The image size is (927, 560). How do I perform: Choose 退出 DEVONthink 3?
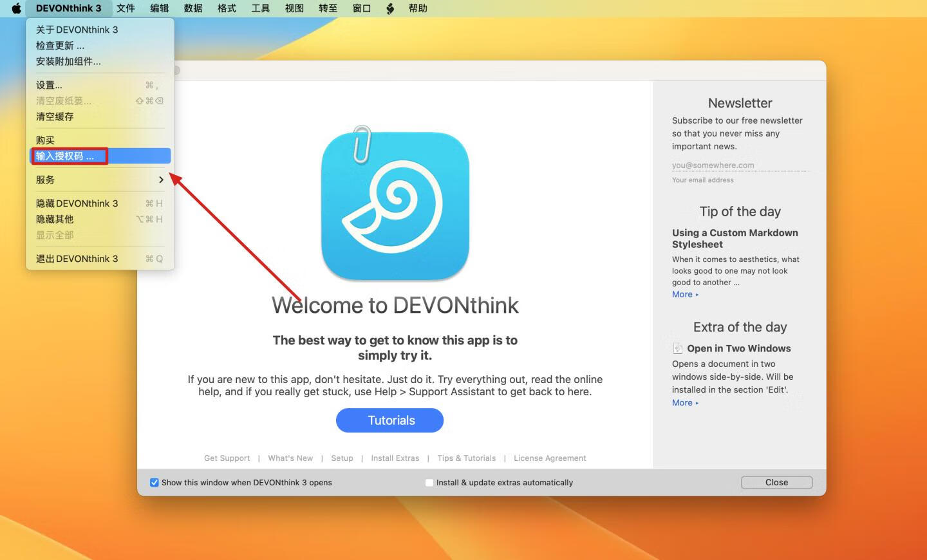coord(100,259)
